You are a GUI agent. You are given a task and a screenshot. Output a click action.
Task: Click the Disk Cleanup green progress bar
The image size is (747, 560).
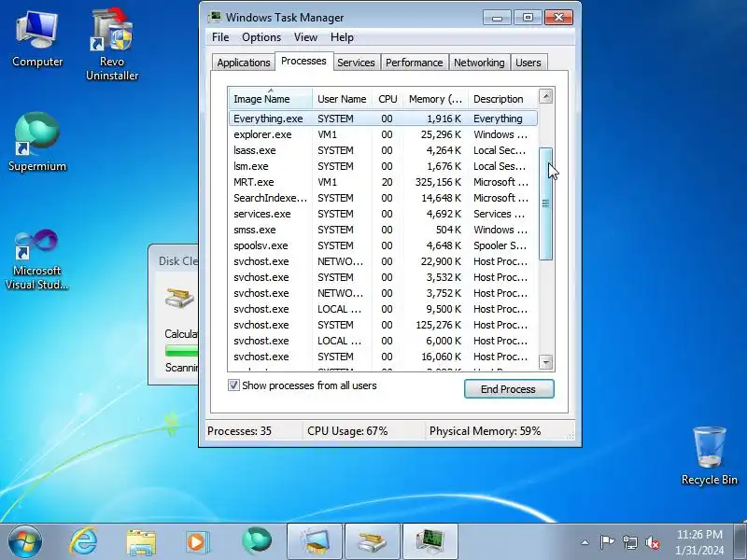(181, 351)
